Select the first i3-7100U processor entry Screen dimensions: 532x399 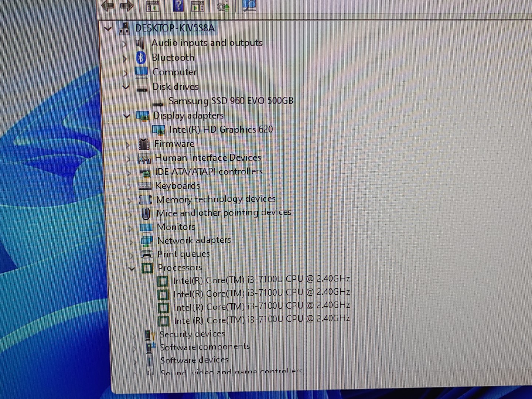tap(262, 280)
